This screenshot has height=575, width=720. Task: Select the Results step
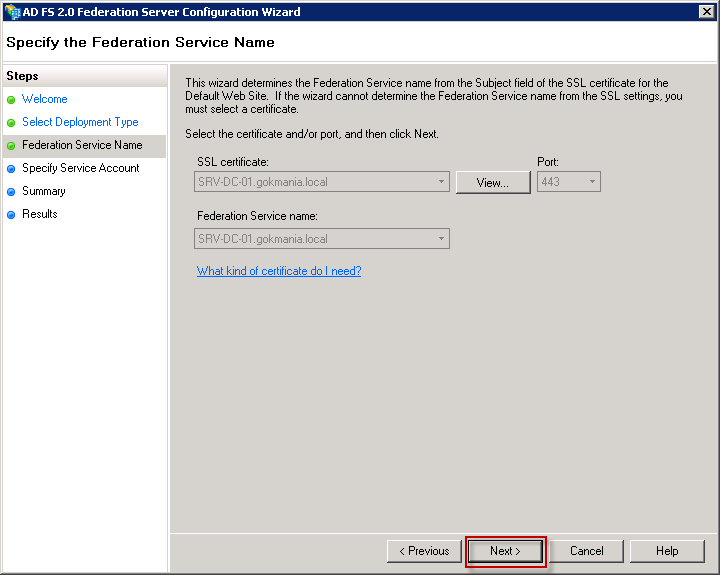(x=39, y=214)
